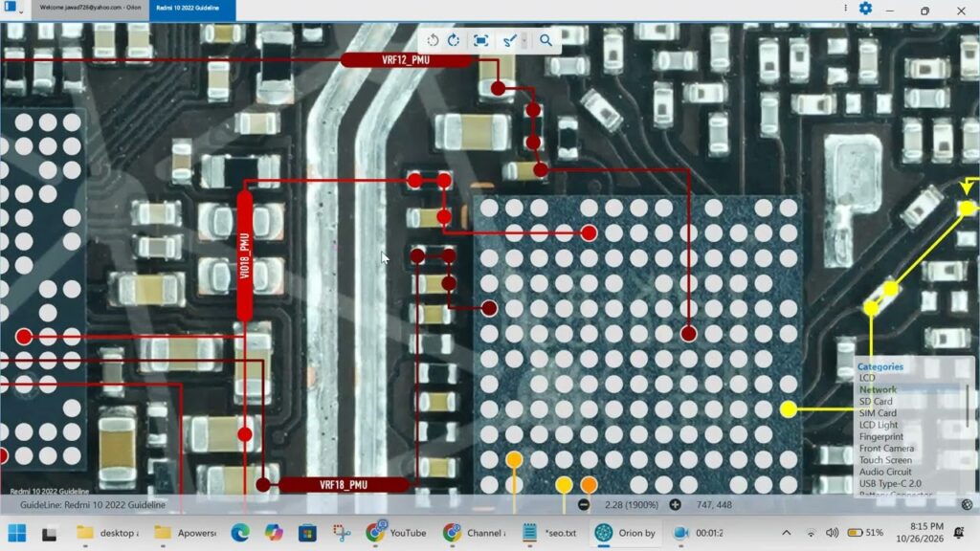Screen dimensions: 980x551
Task: Rotate the board view counter-clockwise
Action: [x=433, y=40]
